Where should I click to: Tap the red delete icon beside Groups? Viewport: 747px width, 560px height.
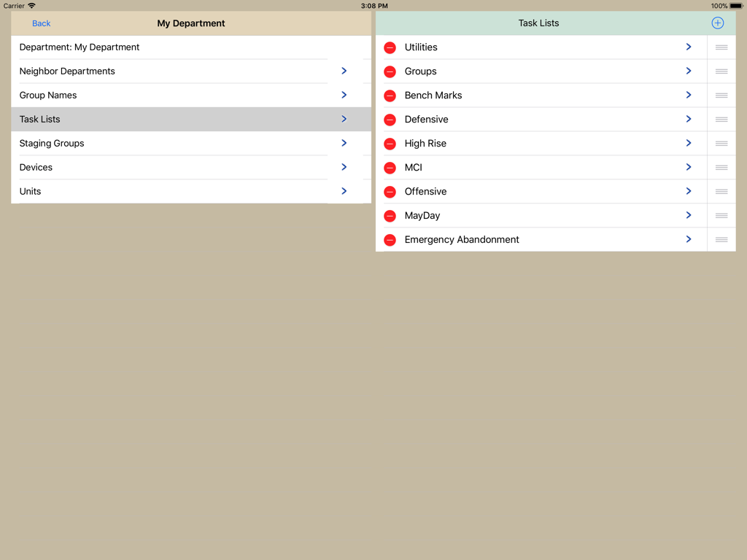(x=390, y=71)
